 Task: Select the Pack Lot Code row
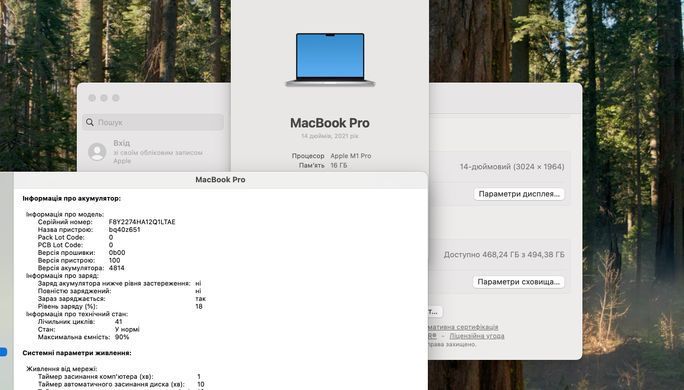pos(75,237)
